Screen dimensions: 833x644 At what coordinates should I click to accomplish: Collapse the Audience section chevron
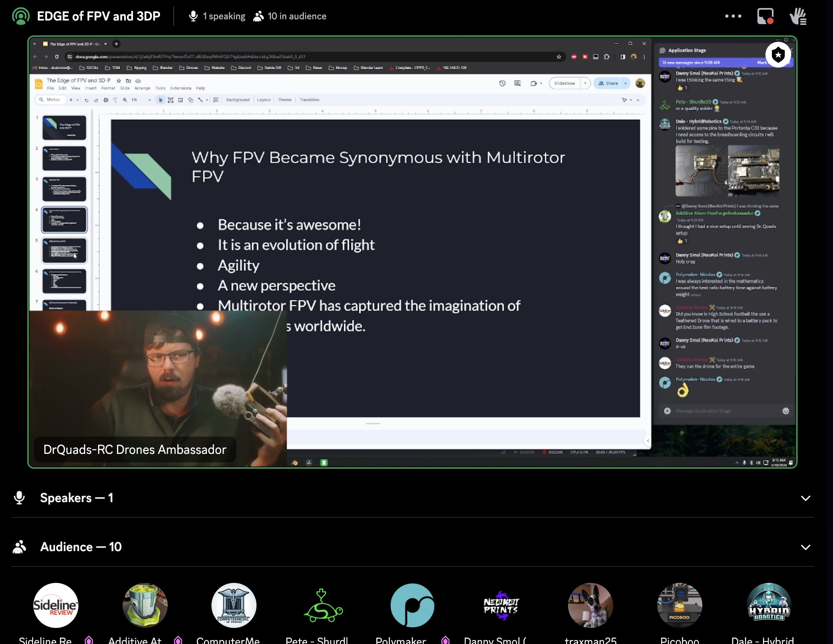pos(806,547)
